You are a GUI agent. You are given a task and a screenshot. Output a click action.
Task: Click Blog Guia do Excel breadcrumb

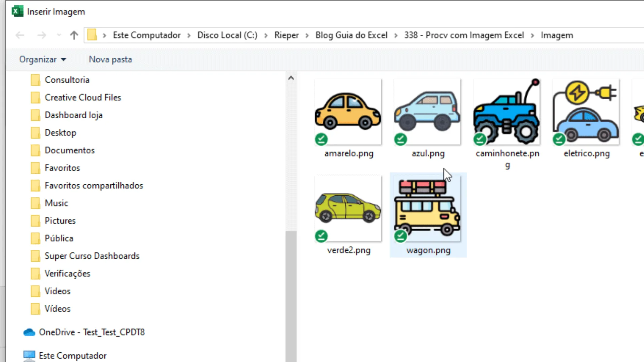tap(351, 35)
